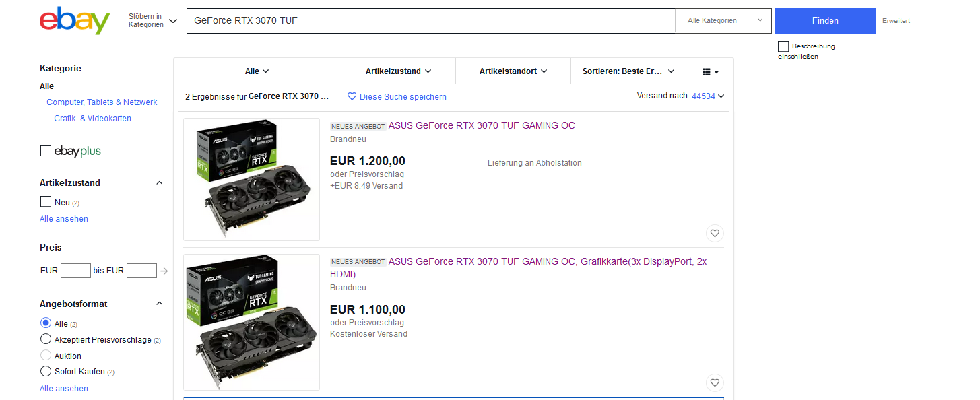Tick the Beschreibung einschließen checkbox
This screenshot has height=400, width=980.
(783, 46)
